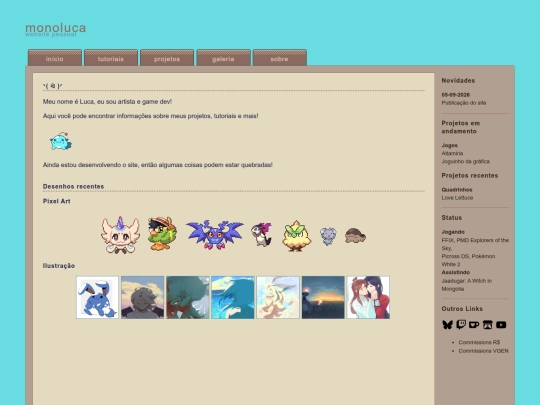Open the Altamiria game link
Image resolution: width=540 pixels, height=405 pixels.
coord(452,153)
